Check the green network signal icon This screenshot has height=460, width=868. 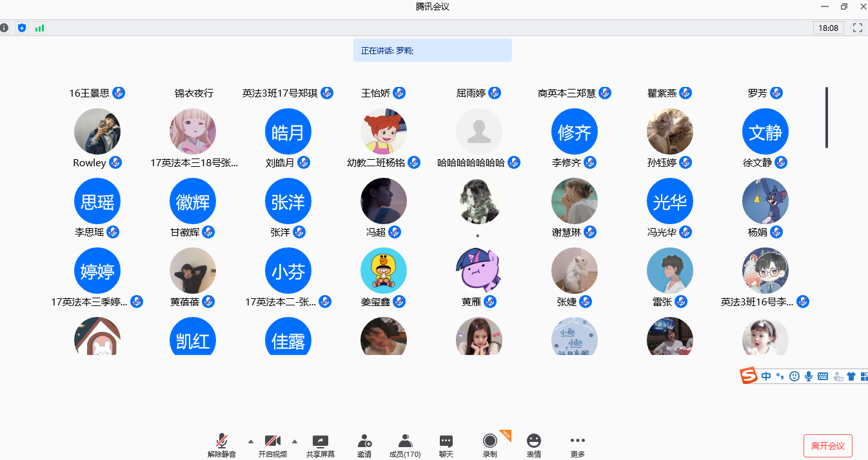(x=39, y=28)
